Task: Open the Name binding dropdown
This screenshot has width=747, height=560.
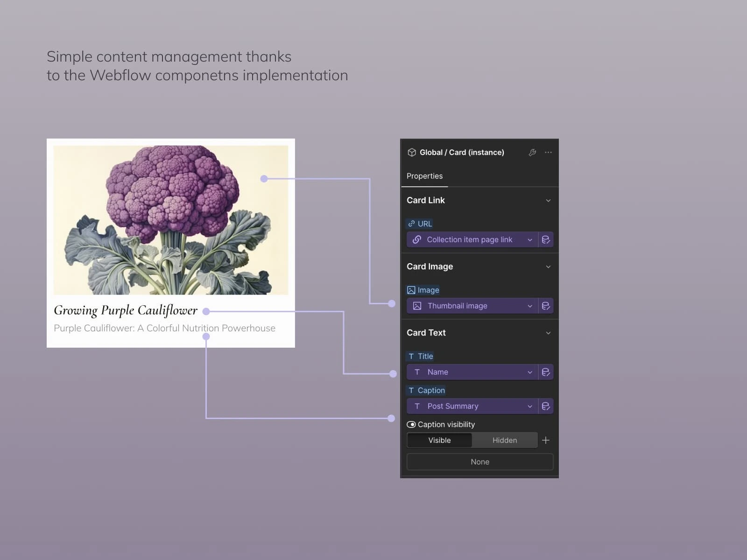Action: [x=529, y=372]
